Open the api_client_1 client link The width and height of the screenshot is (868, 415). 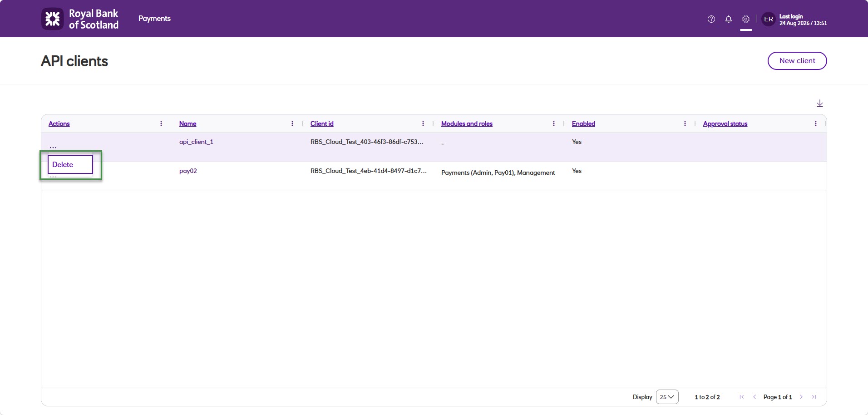(196, 142)
